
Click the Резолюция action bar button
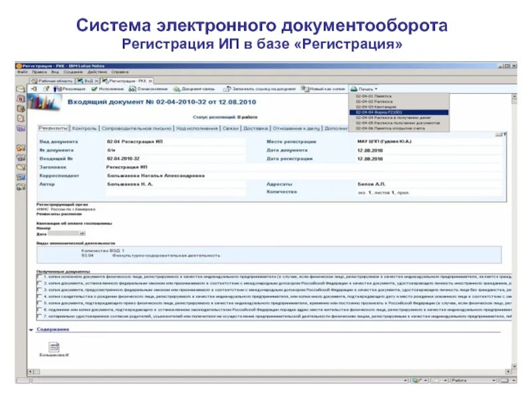point(70,89)
